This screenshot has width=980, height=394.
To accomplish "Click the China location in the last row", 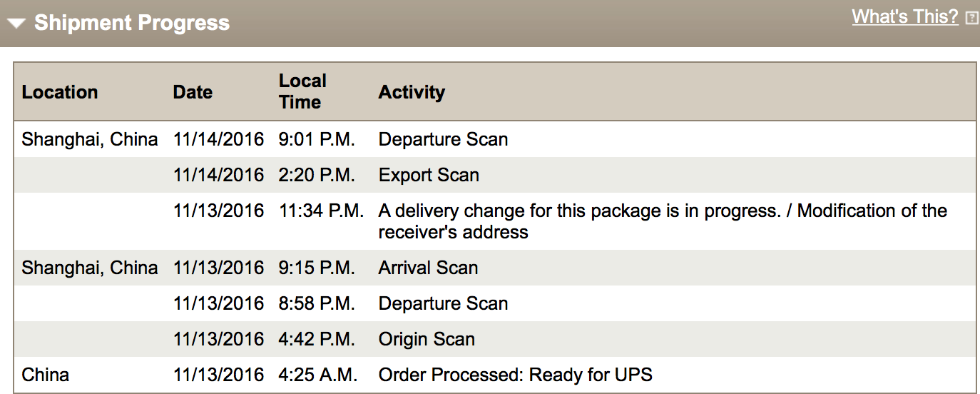I will pyautogui.click(x=46, y=375).
